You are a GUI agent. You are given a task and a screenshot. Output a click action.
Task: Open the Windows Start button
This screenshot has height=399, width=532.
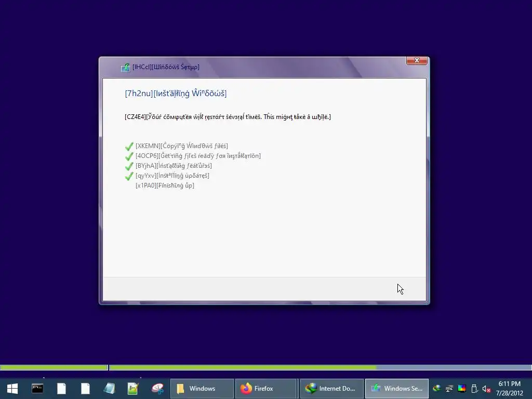[x=12, y=389]
